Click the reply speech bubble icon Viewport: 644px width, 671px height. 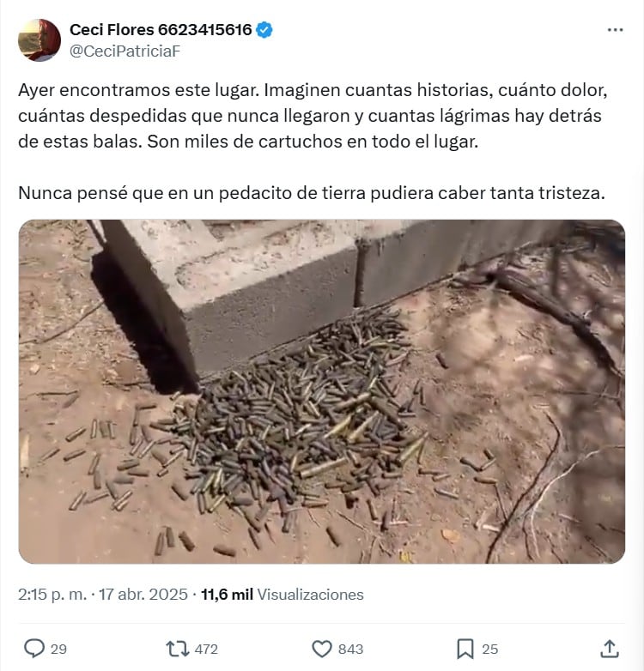tap(33, 649)
